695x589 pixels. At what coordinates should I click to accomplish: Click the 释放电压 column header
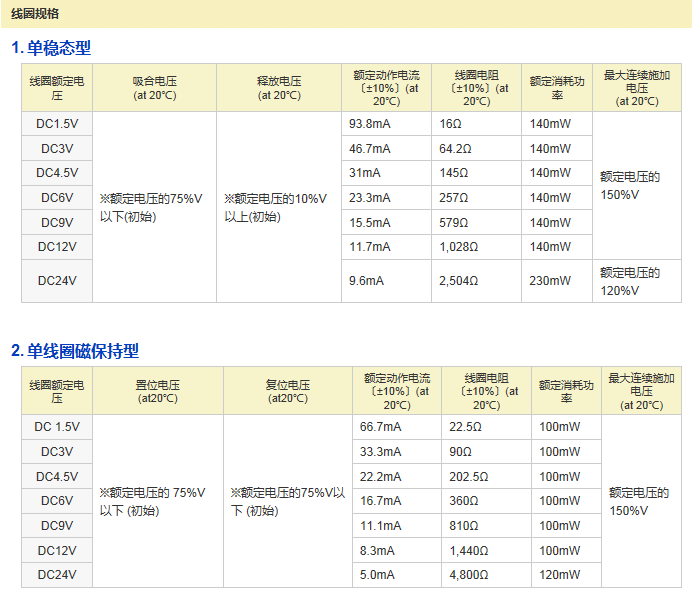coord(279,88)
